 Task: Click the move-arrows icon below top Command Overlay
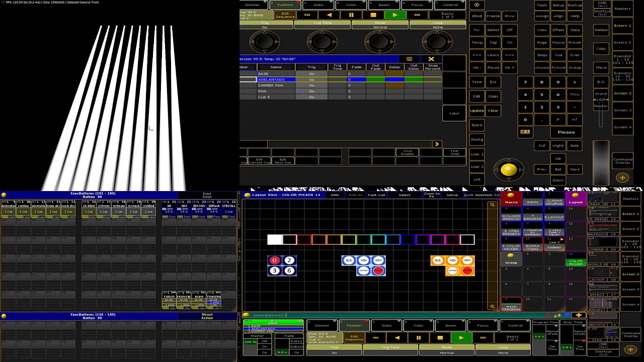pos(622,177)
